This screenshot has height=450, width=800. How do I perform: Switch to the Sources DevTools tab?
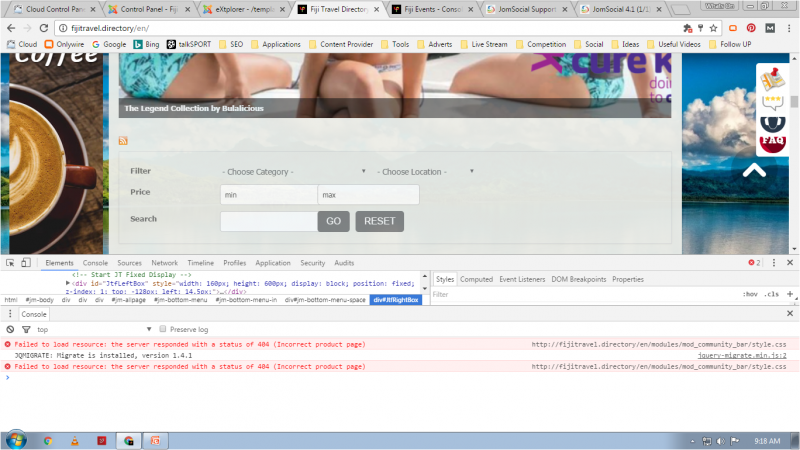click(129, 263)
